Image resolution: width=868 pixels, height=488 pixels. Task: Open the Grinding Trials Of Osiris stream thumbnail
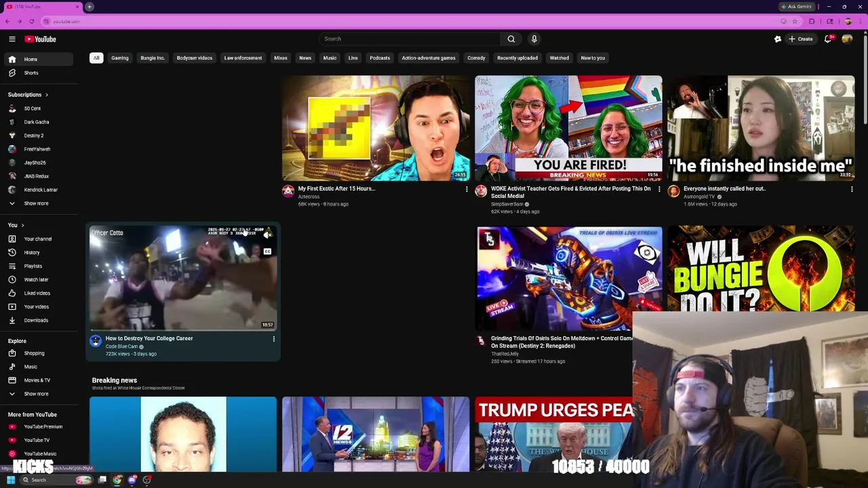point(568,279)
